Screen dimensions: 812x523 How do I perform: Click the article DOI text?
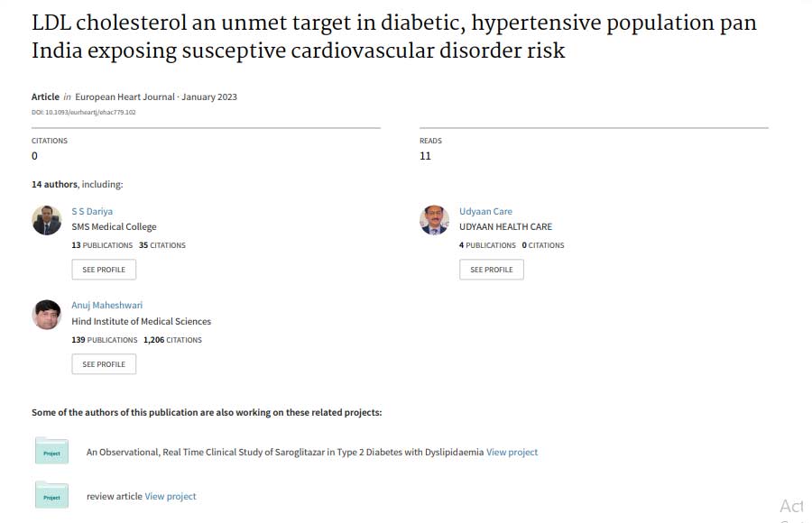pyautogui.click(x=84, y=112)
